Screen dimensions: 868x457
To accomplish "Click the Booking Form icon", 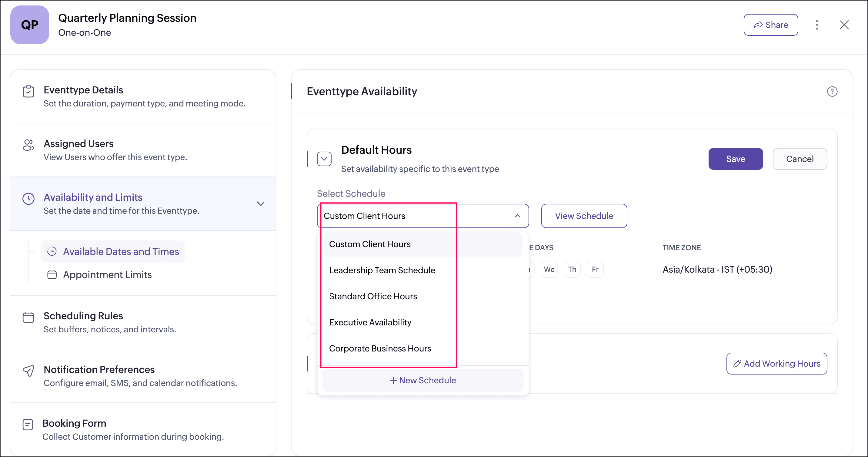I will click(x=28, y=425).
